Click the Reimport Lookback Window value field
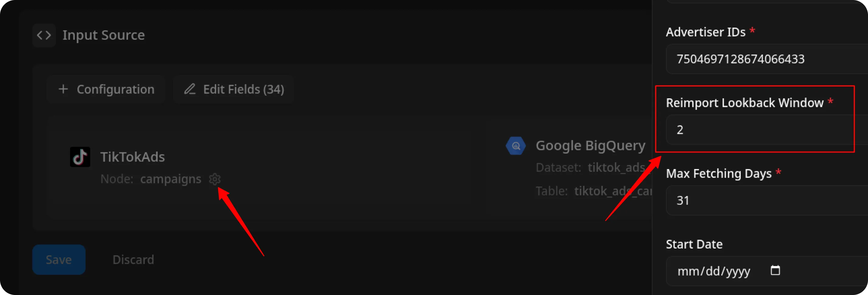 (x=765, y=130)
